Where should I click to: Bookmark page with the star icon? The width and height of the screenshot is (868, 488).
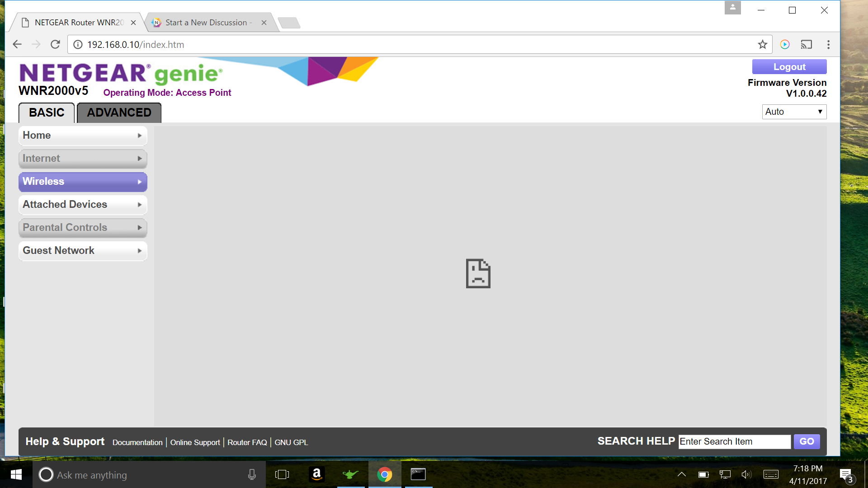762,44
